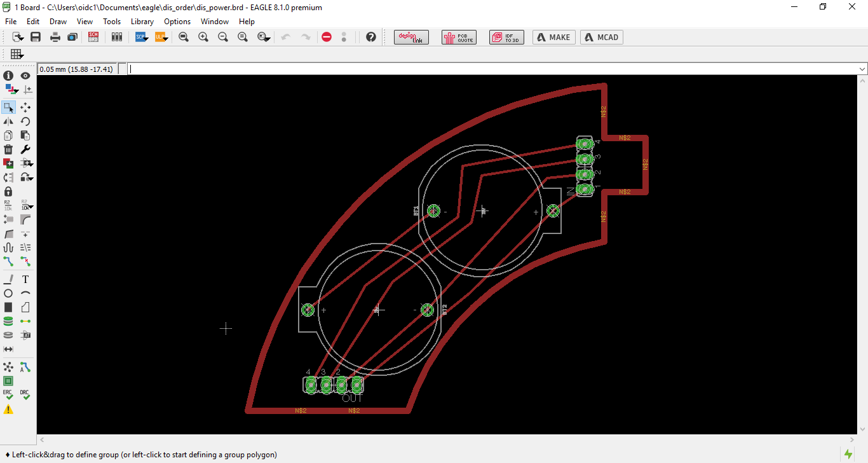Click the Stop command red icon
Image resolution: width=868 pixels, height=463 pixels.
pyautogui.click(x=327, y=38)
